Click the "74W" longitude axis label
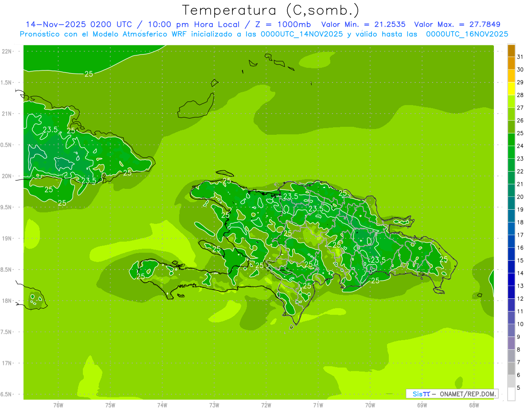 [162, 405]
